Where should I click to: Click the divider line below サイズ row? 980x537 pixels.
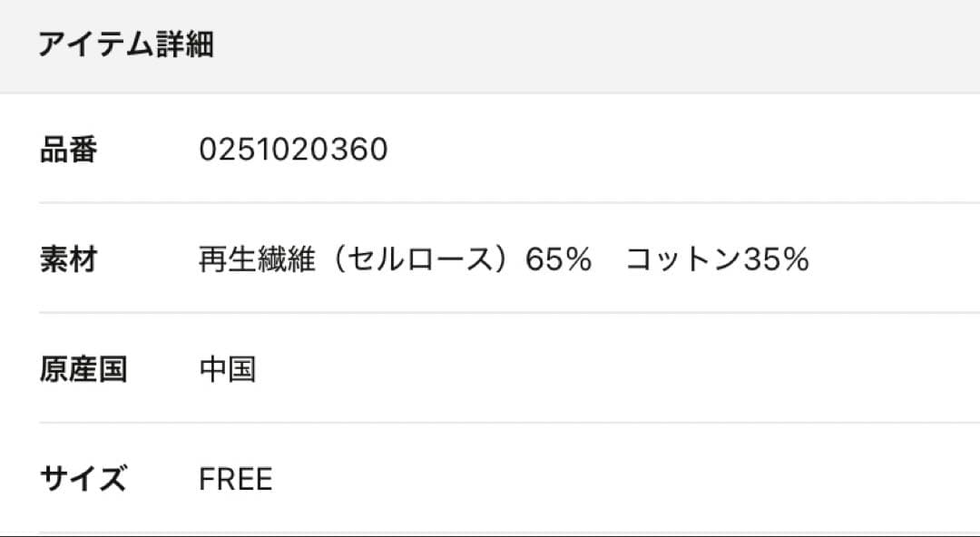508,532
